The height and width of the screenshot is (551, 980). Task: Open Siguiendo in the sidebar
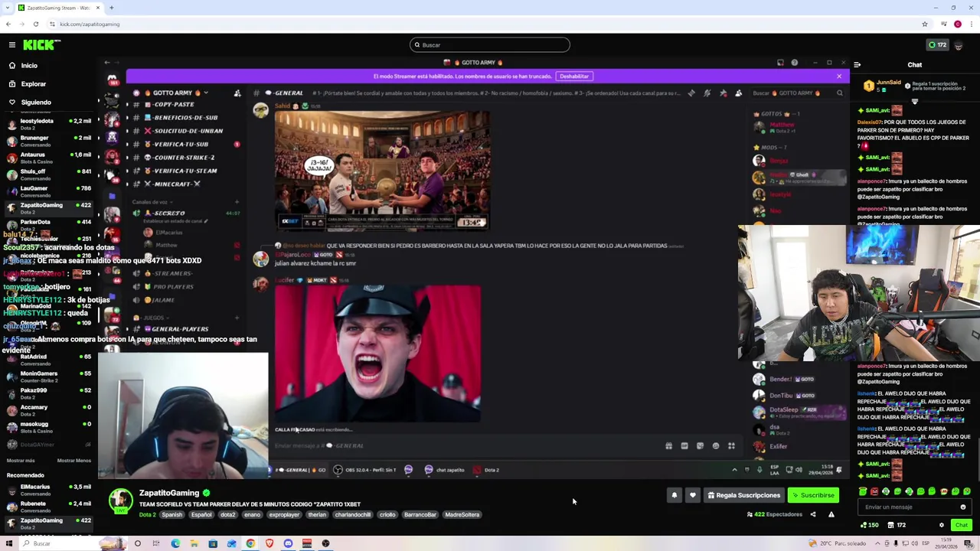coord(35,103)
